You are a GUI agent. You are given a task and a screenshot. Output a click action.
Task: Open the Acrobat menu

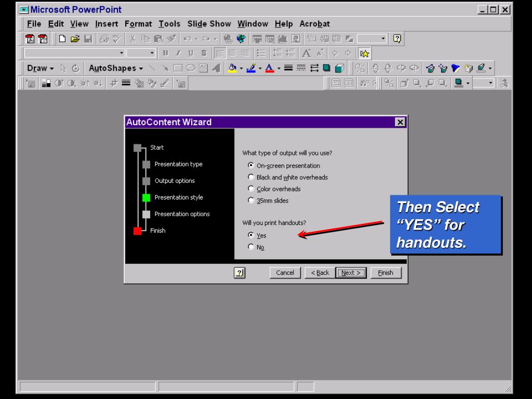pos(314,24)
